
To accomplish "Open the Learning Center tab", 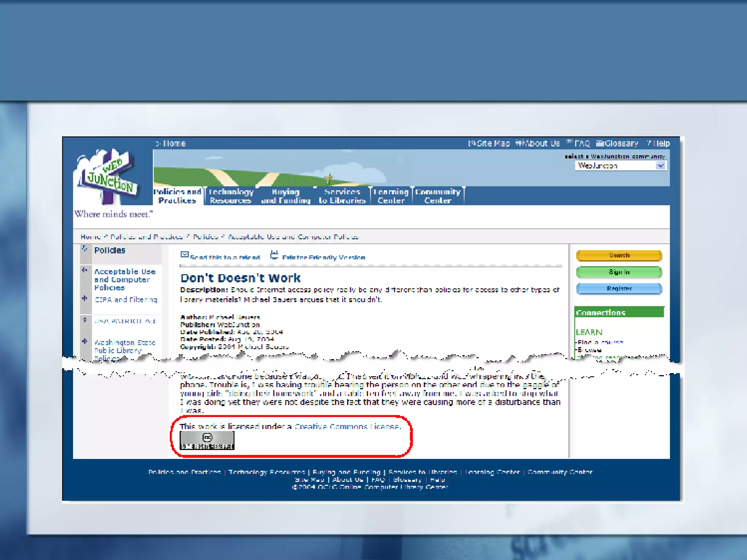I will [391, 196].
